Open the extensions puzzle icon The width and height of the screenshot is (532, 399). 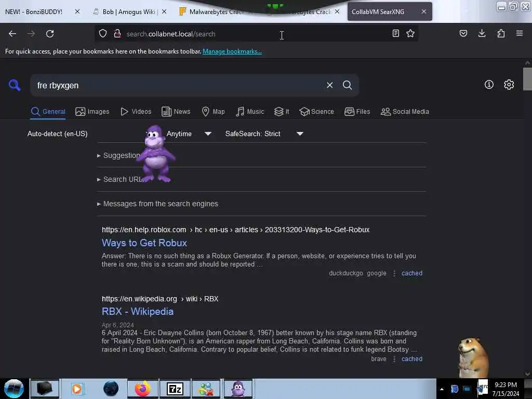pos(501,33)
